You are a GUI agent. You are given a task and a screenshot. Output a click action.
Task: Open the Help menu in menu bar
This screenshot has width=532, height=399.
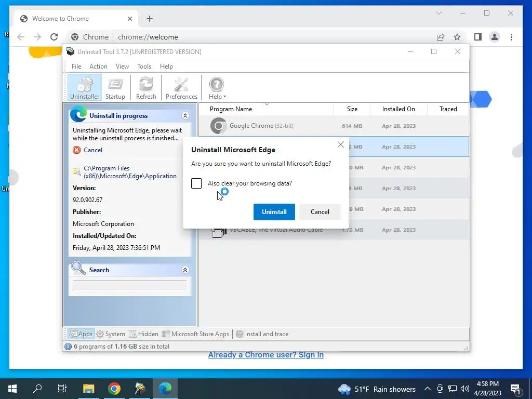[x=166, y=66]
